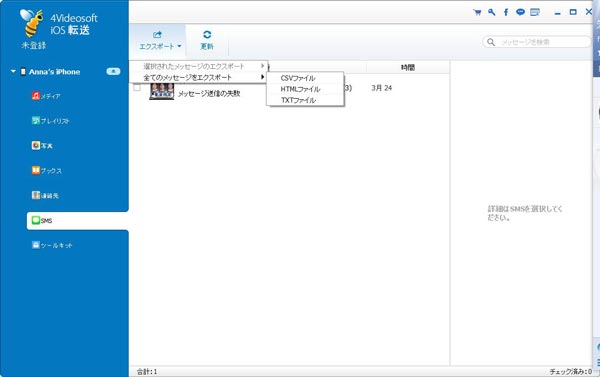Open the プレイリスト playlist category

[x=50, y=121]
